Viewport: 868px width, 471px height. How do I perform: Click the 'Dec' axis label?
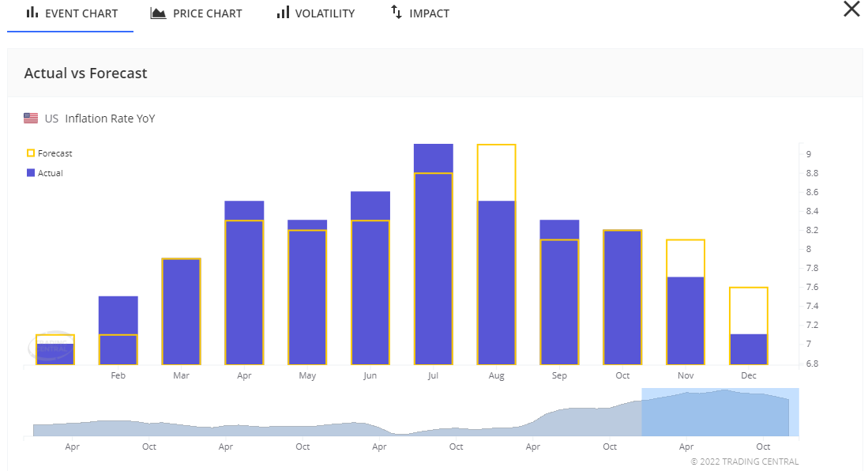(749, 375)
